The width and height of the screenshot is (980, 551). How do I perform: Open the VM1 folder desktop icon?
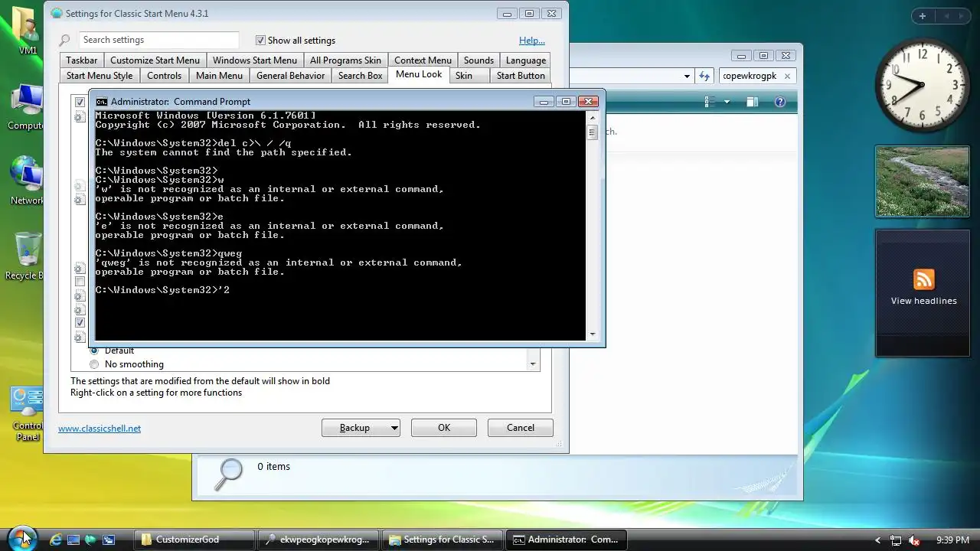click(x=24, y=31)
